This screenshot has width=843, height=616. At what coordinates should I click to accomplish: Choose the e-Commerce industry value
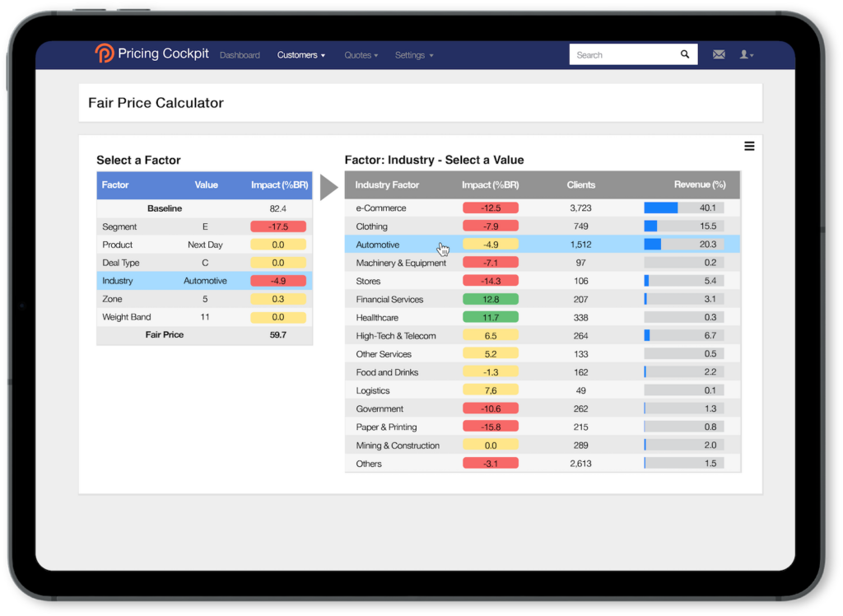coord(380,208)
